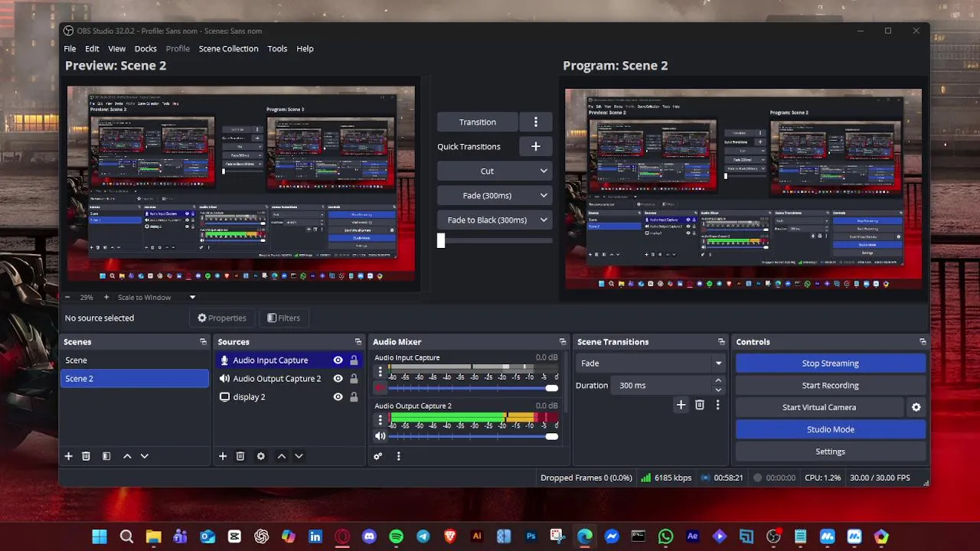980x551 pixels.
Task: Open source properties gear in Sources dock
Action: click(x=260, y=456)
